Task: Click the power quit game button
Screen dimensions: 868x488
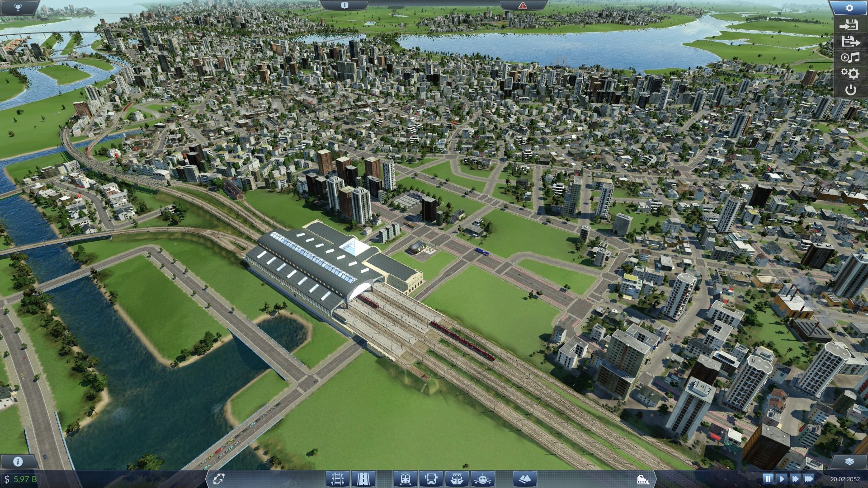Action: coord(850,89)
